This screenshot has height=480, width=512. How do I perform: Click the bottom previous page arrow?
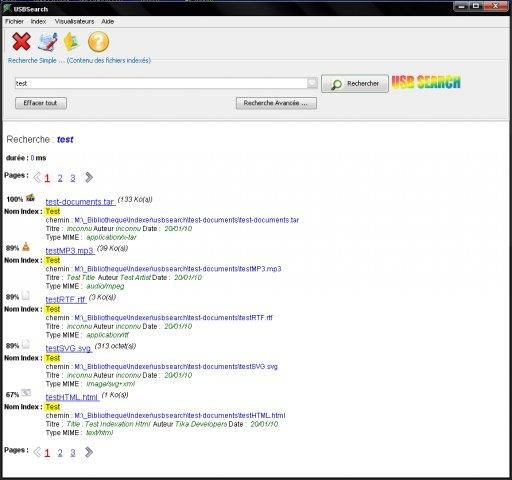pos(37,452)
